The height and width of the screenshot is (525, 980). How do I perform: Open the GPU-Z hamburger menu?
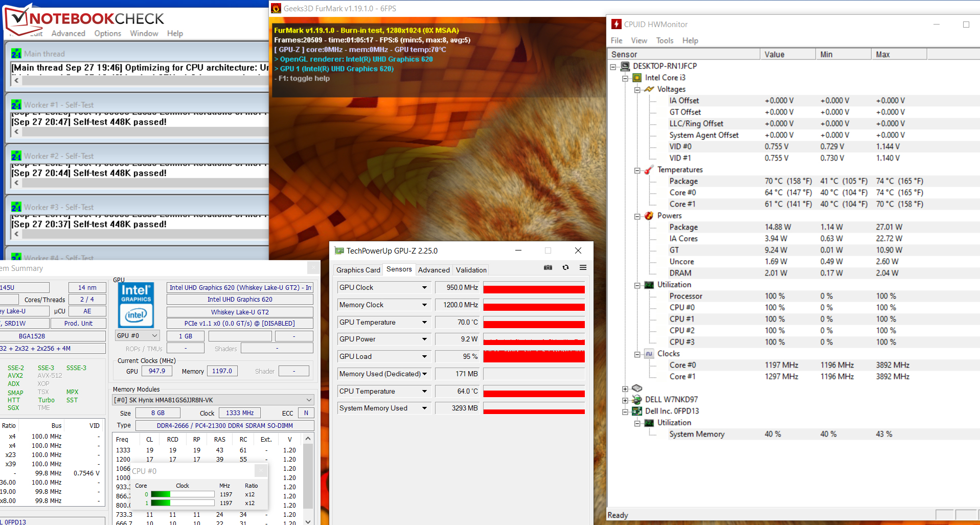pos(583,267)
